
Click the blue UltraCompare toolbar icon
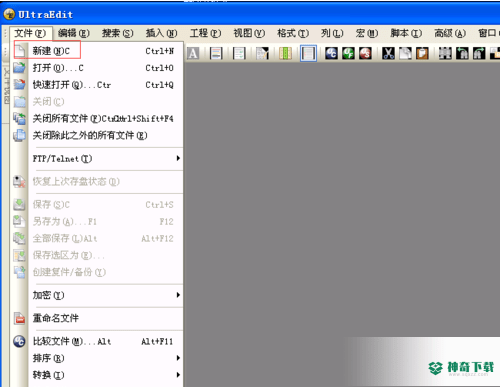[x=331, y=53]
